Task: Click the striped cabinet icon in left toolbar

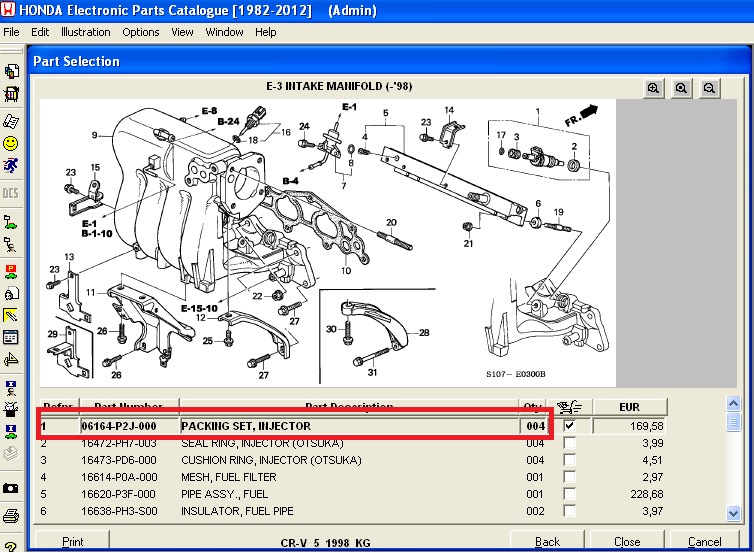Action: tap(11, 94)
